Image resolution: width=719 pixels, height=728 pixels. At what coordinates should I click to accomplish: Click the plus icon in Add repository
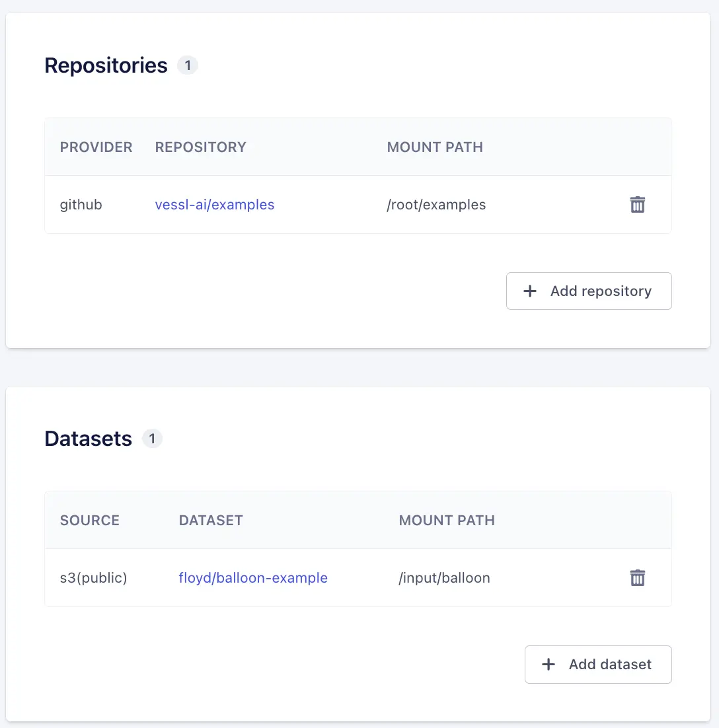(x=530, y=291)
